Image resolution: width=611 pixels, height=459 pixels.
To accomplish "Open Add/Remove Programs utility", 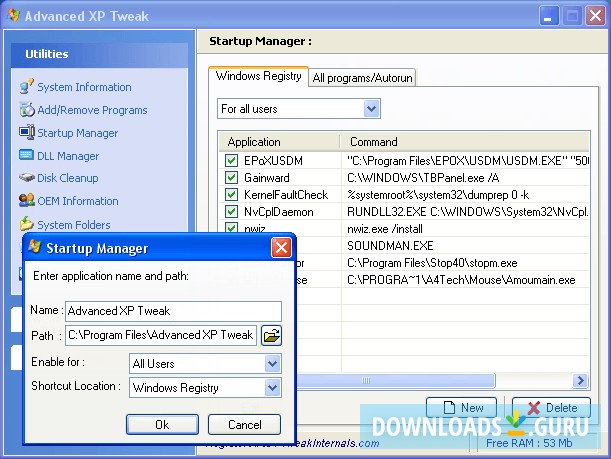I will (x=92, y=110).
